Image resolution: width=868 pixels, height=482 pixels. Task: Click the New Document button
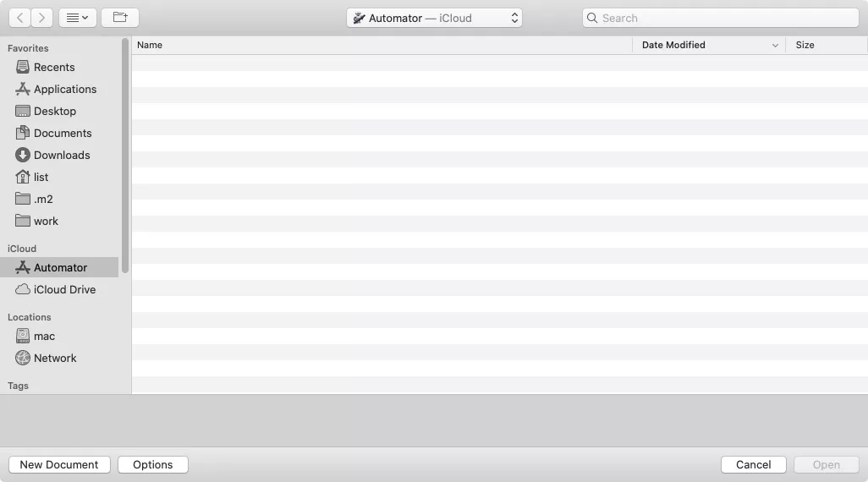point(59,465)
